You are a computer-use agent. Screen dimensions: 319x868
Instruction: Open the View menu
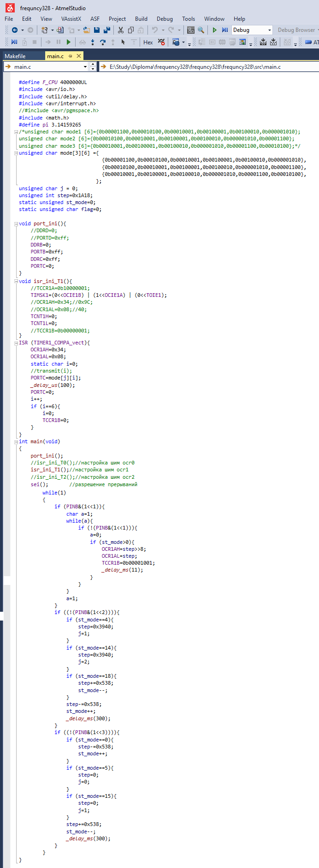[46, 19]
